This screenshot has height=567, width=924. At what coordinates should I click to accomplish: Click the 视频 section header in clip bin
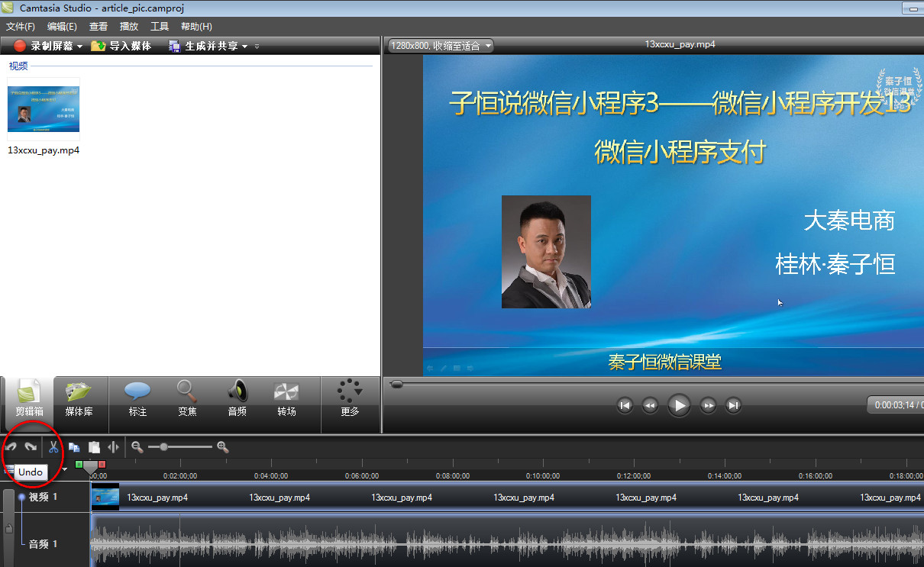pos(18,66)
